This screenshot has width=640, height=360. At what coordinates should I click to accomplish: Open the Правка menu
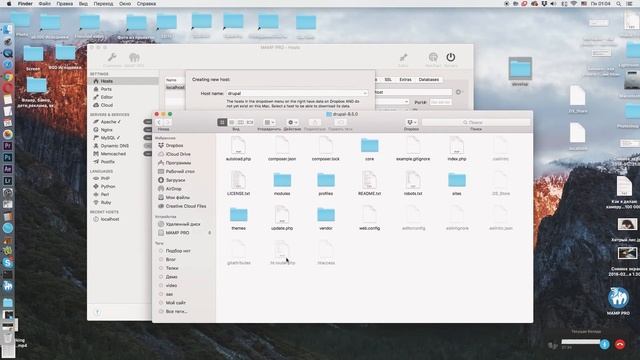pyautogui.click(x=64, y=4)
